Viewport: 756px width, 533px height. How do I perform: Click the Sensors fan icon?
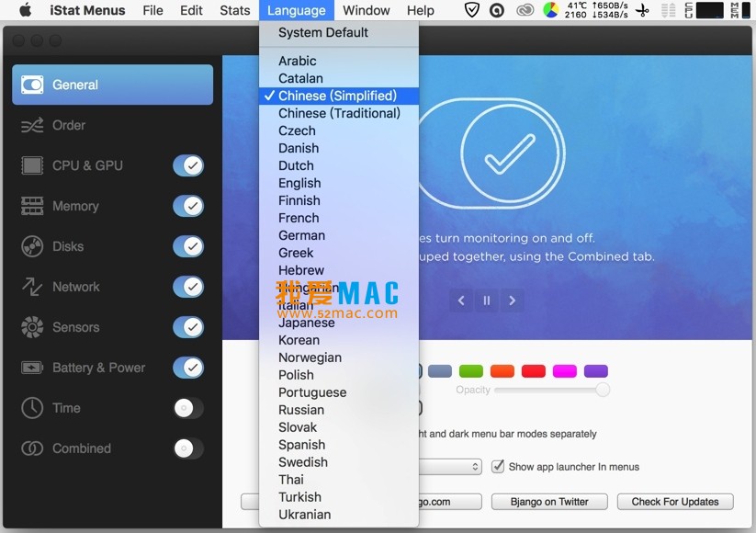point(32,327)
